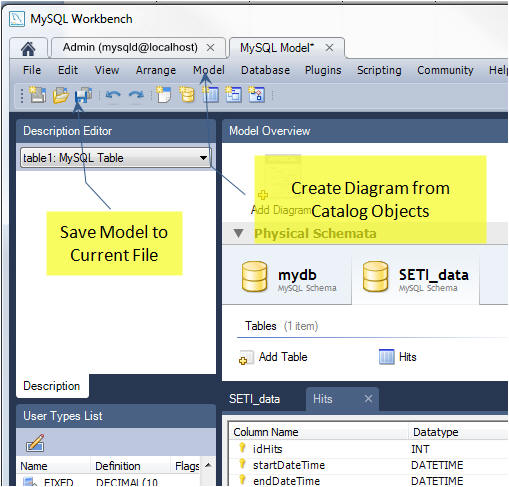
Task: Open the Hits table icon
Action: click(x=387, y=357)
